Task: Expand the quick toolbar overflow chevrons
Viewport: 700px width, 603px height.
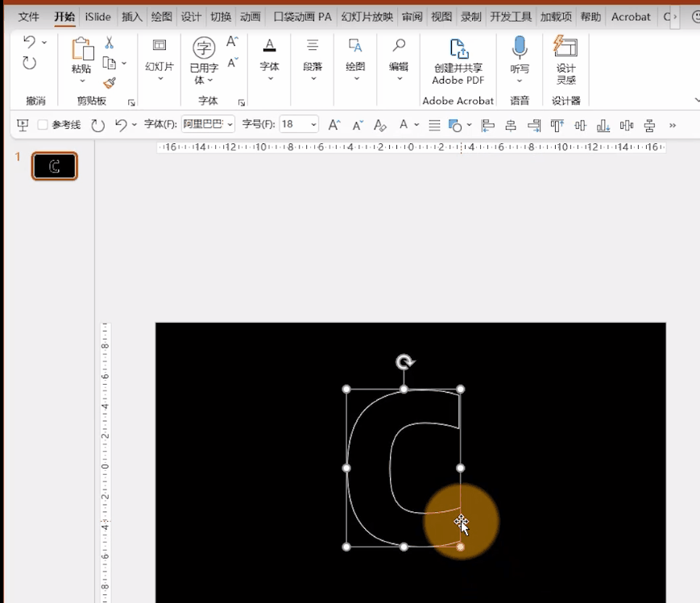Action: 673,126
